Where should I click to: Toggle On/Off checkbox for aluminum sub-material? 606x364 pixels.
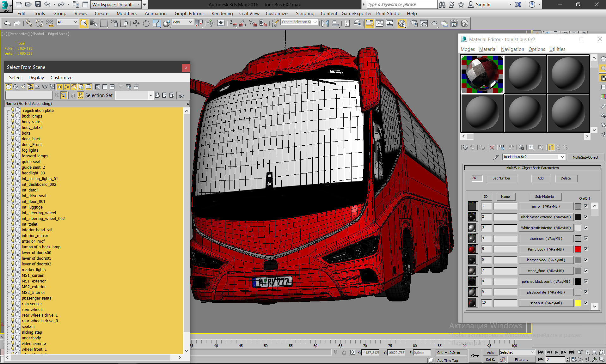pyautogui.click(x=586, y=239)
